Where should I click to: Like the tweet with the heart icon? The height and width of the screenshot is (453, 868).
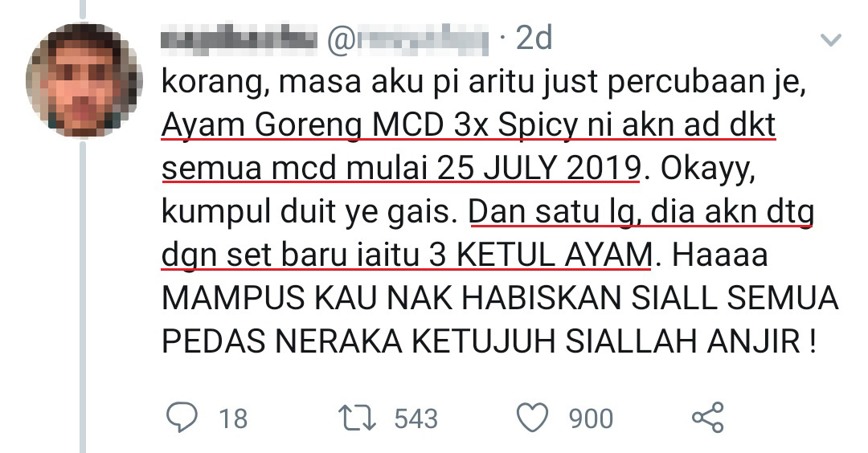coord(532,418)
